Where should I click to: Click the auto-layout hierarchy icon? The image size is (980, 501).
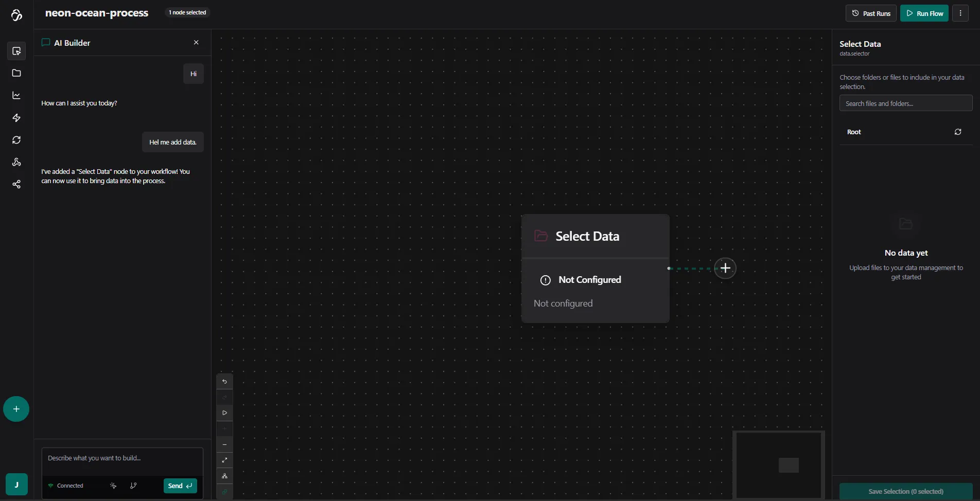(x=224, y=476)
